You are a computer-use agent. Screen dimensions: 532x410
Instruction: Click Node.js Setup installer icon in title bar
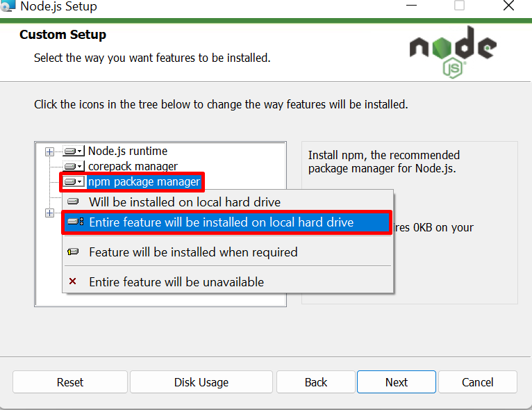tap(8, 6)
